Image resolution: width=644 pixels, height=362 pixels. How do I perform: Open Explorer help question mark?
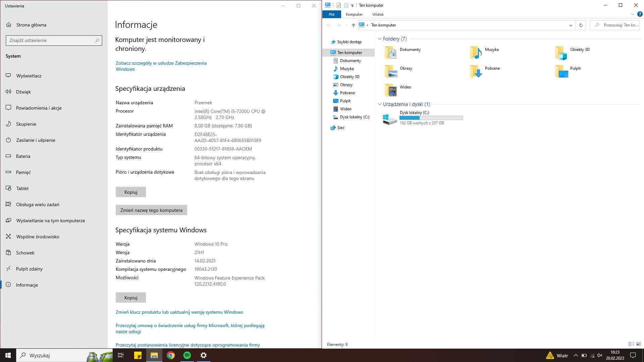[x=640, y=14]
